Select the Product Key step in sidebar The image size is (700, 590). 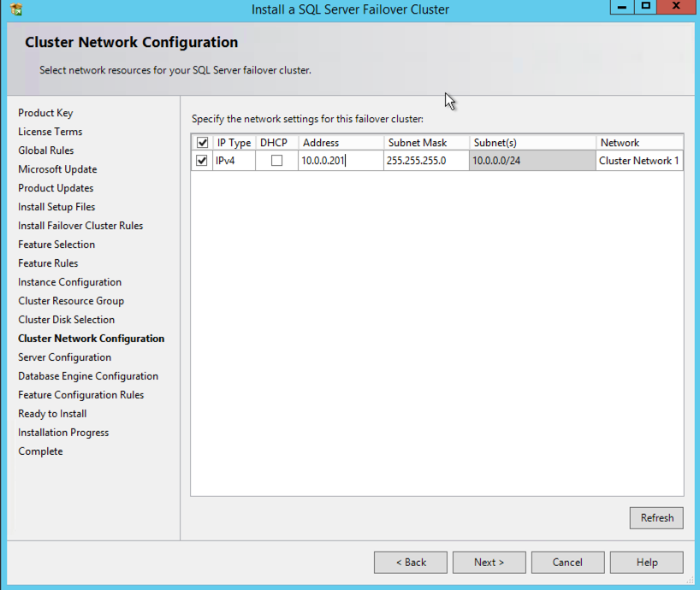click(45, 113)
